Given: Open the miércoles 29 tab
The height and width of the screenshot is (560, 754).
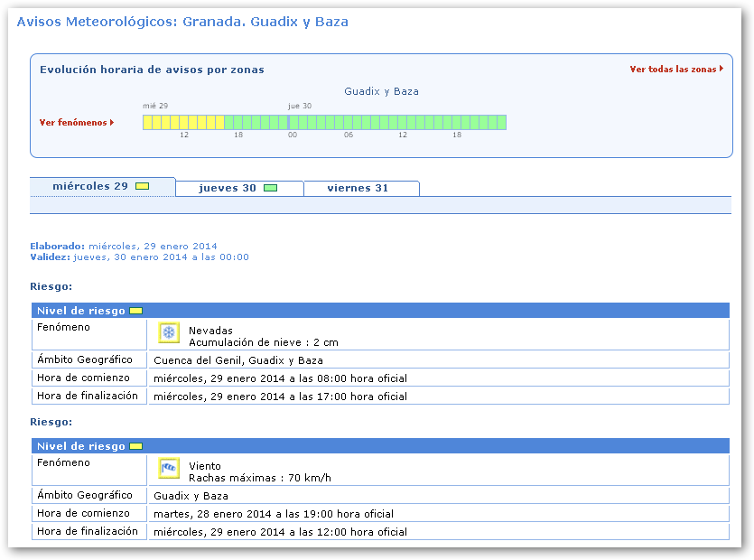Looking at the screenshot, I should coord(90,187).
